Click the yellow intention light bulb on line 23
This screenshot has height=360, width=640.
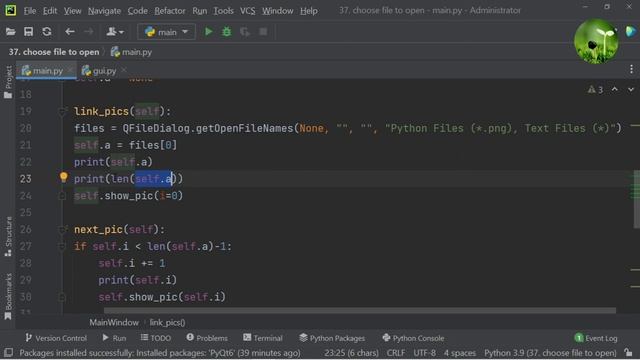point(64,177)
